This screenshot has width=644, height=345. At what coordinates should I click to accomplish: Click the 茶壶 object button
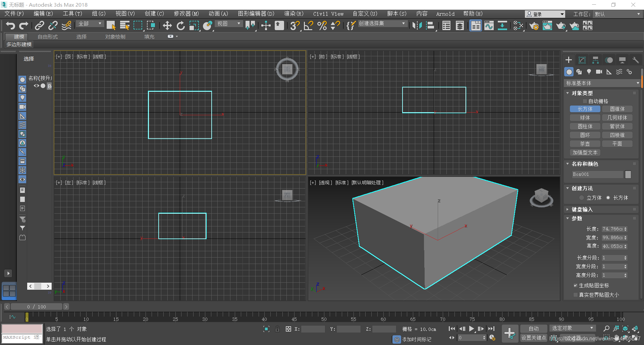pos(585,144)
